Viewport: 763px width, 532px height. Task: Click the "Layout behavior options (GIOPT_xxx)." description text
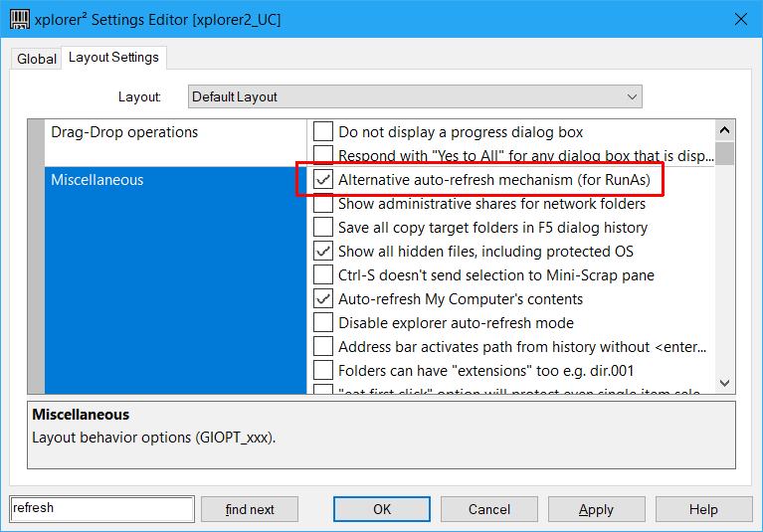point(154,438)
